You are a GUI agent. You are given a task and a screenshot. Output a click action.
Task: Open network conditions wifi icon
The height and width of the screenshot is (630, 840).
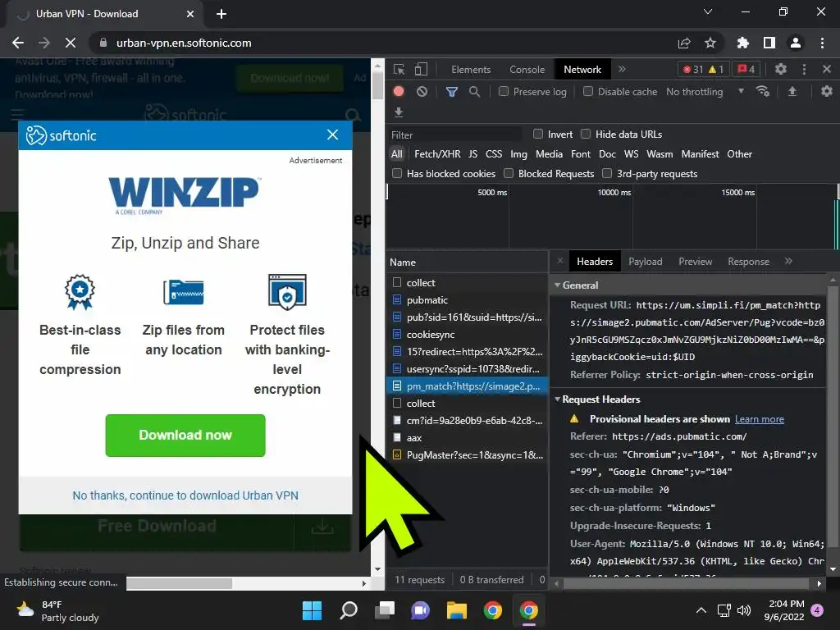pos(763,92)
